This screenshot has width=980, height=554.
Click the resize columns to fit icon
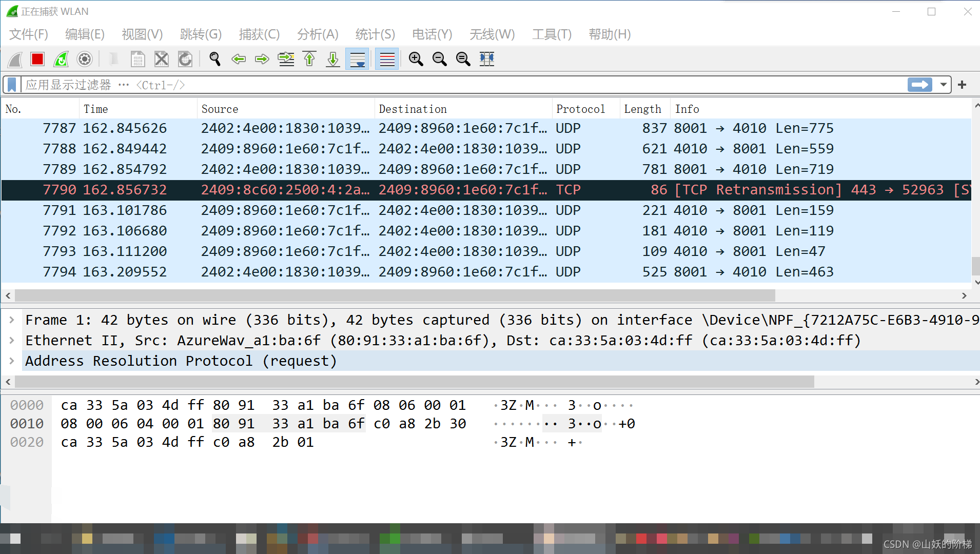click(487, 60)
